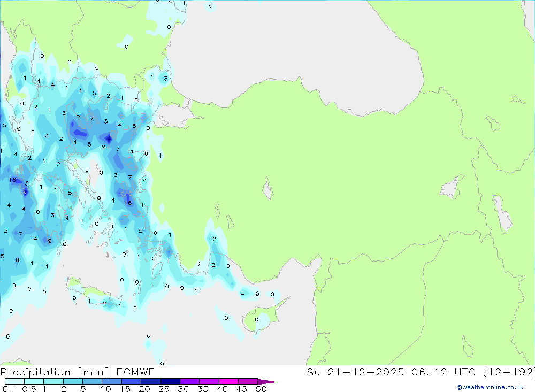Click the '20' legend label
This screenshot has height=392, width=535.
tap(144, 389)
